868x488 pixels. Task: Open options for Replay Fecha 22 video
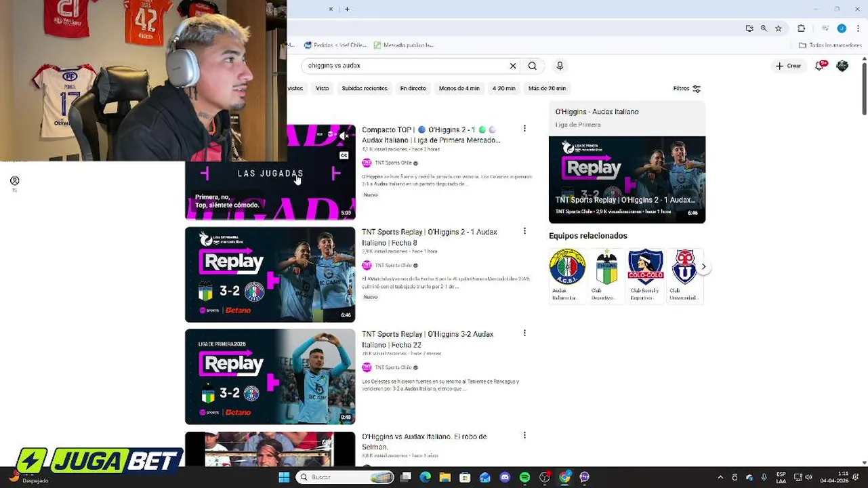point(524,333)
